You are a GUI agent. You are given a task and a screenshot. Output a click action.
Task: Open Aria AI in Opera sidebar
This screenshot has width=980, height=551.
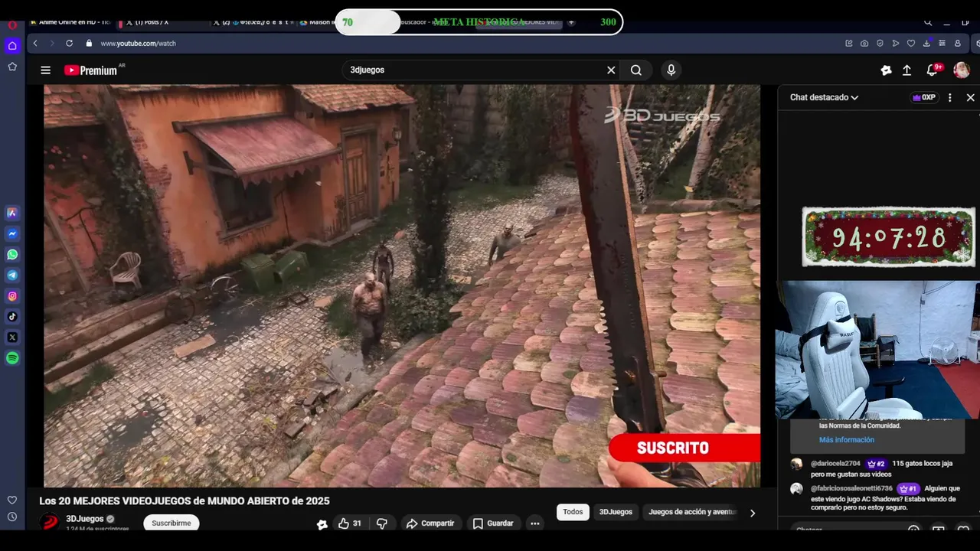click(12, 213)
